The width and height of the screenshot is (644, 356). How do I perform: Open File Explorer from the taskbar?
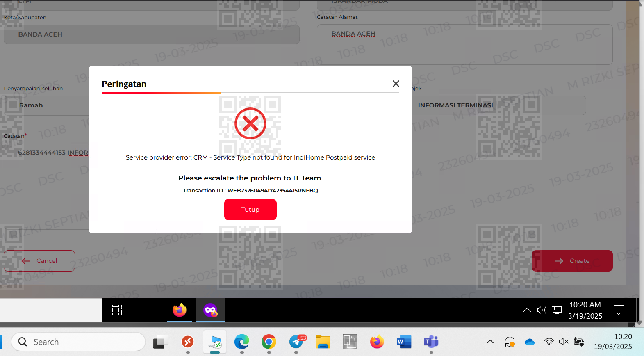point(323,342)
